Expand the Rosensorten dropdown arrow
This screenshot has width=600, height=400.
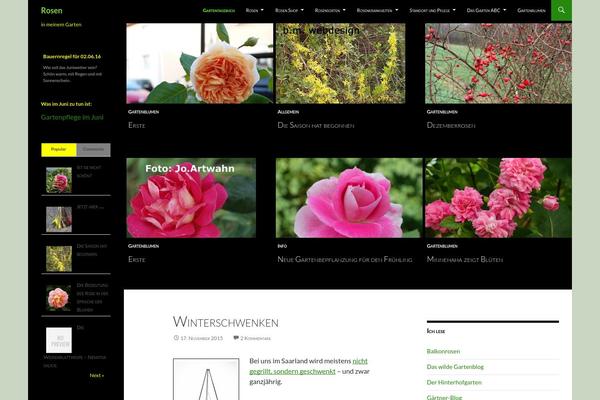click(x=344, y=10)
